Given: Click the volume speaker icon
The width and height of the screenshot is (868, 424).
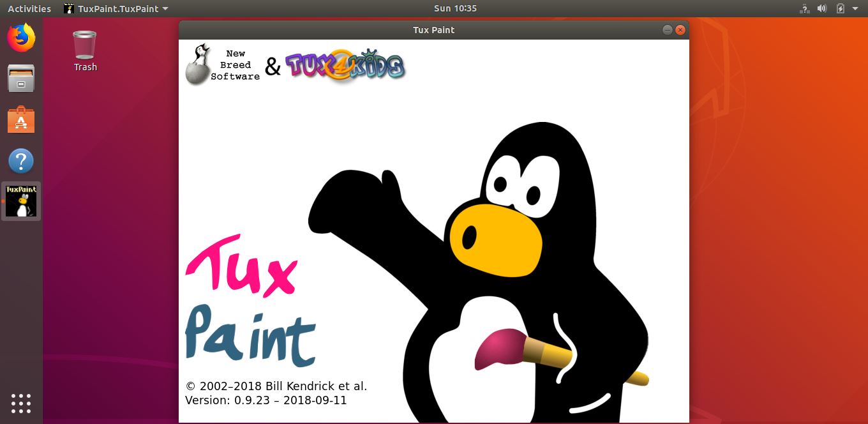Looking at the screenshot, I should pyautogui.click(x=822, y=8).
